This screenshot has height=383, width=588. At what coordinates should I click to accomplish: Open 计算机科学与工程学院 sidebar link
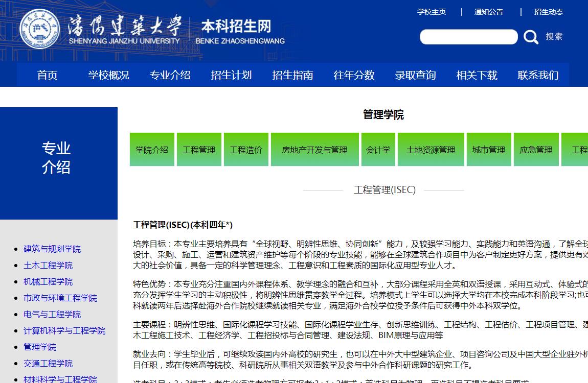click(64, 331)
